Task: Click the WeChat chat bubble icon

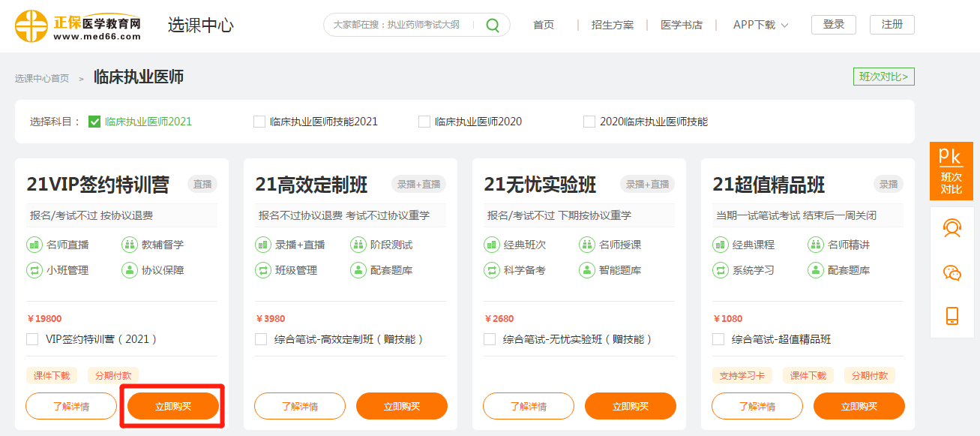Action: [952, 273]
